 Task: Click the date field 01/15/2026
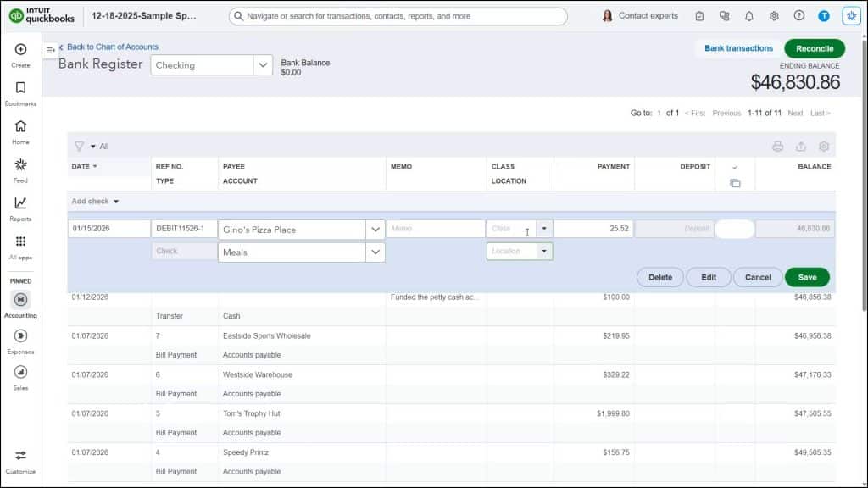tap(109, 229)
